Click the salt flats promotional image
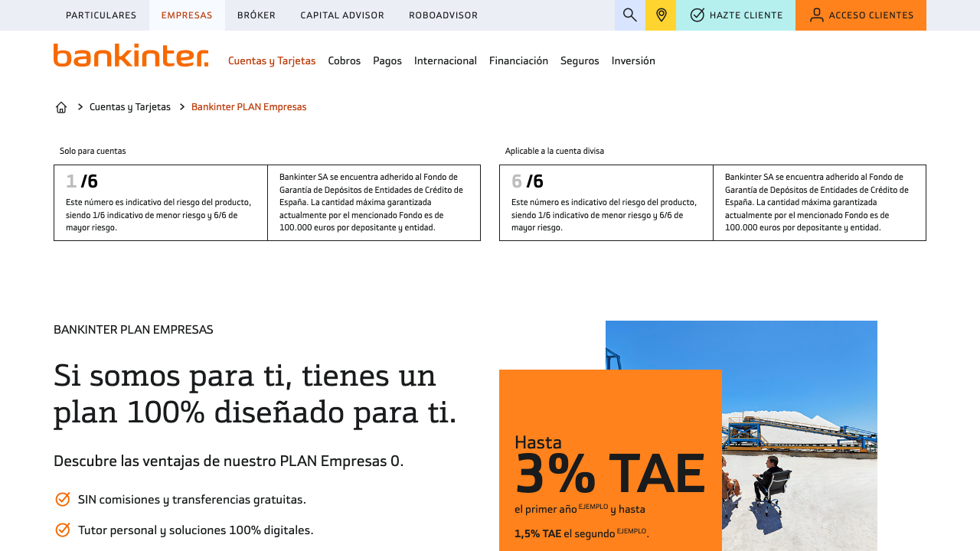The height and width of the screenshot is (551, 980). [799, 435]
